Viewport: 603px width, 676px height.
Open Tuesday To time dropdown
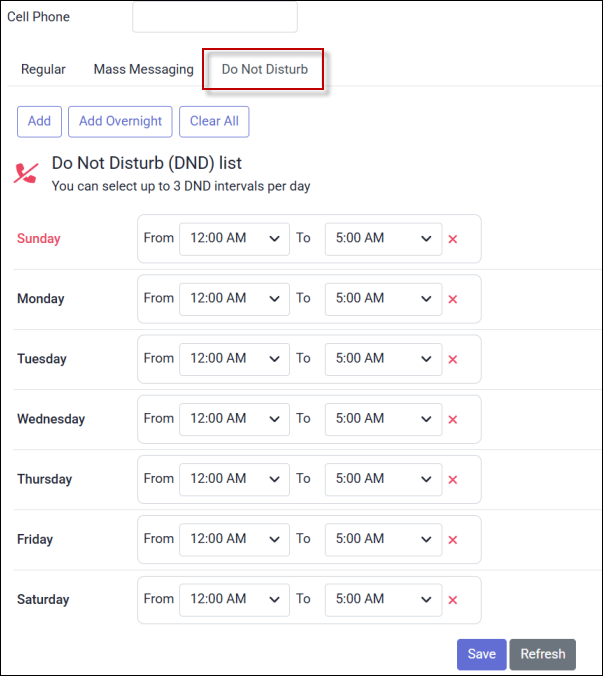tap(384, 359)
